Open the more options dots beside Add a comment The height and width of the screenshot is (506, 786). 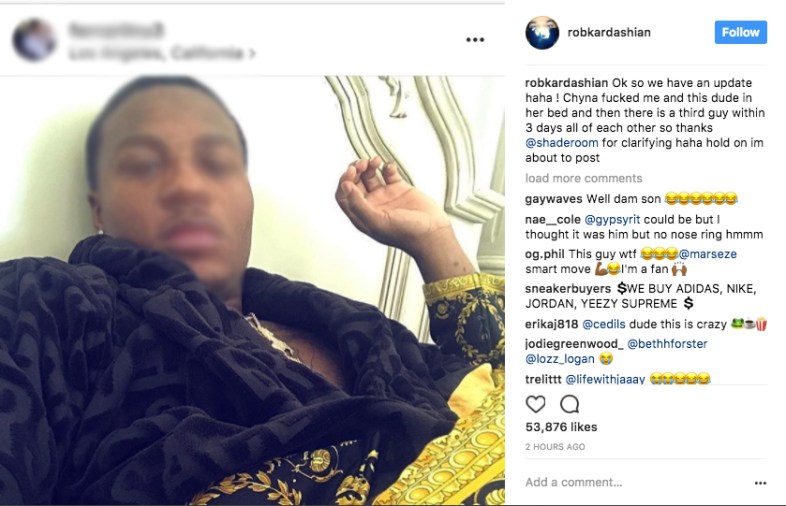pos(760,483)
